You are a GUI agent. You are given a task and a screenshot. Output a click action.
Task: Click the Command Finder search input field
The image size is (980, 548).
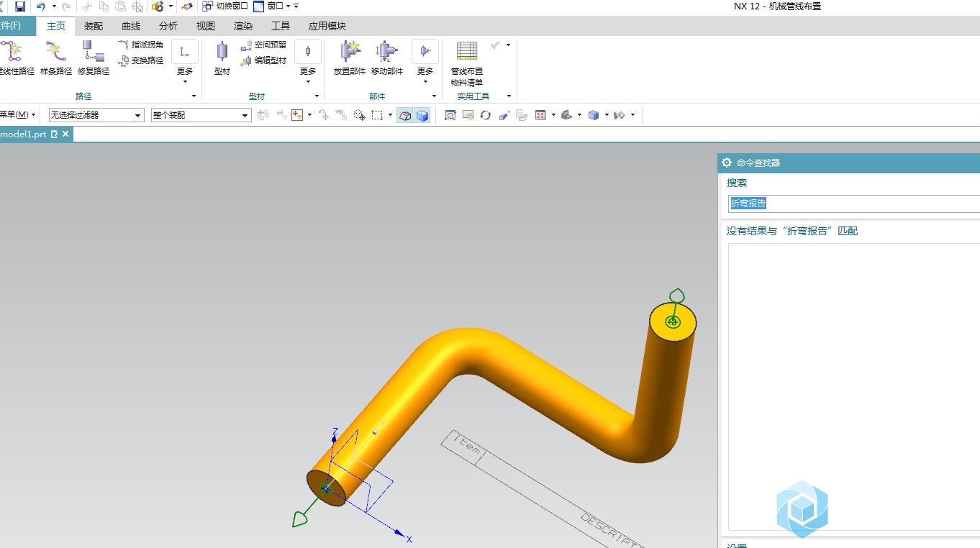click(x=854, y=204)
